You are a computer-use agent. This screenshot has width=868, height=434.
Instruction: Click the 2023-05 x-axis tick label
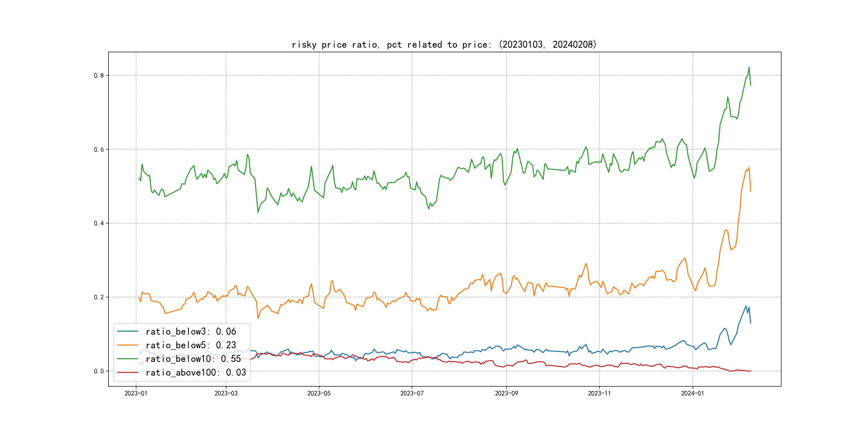(x=319, y=393)
